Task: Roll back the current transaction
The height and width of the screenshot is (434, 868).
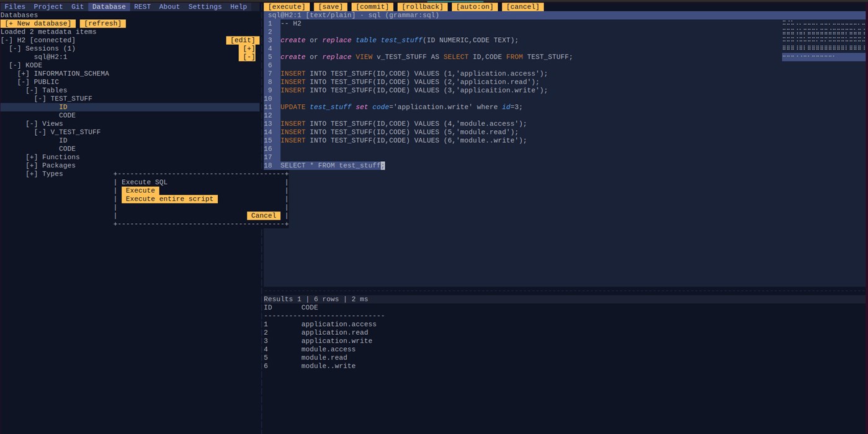Action: click(x=423, y=7)
